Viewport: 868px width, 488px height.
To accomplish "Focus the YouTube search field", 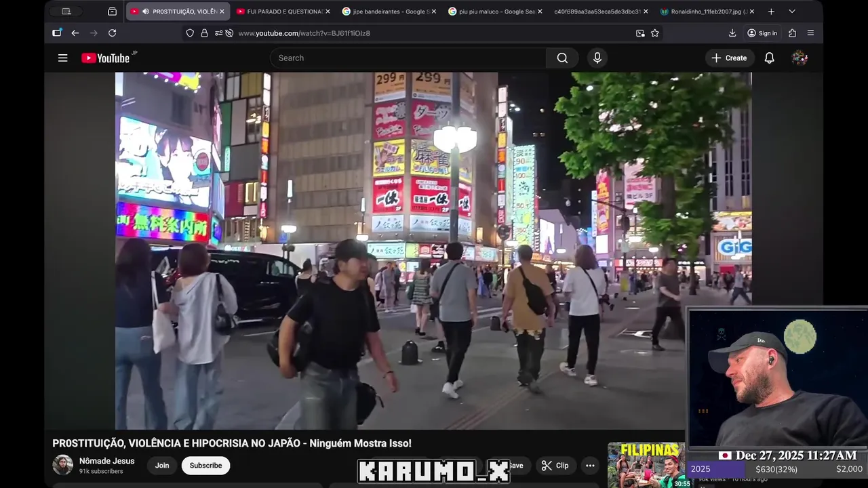I will [407, 58].
